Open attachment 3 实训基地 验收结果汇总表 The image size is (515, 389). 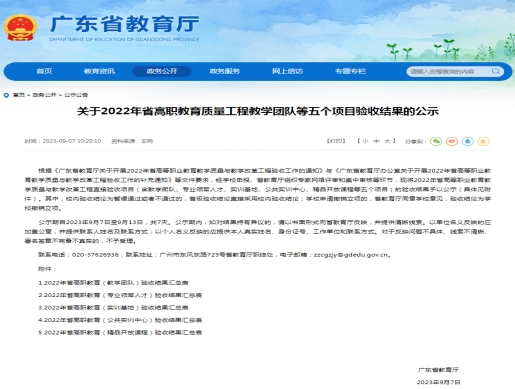pyautogui.click(x=113, y=308)
